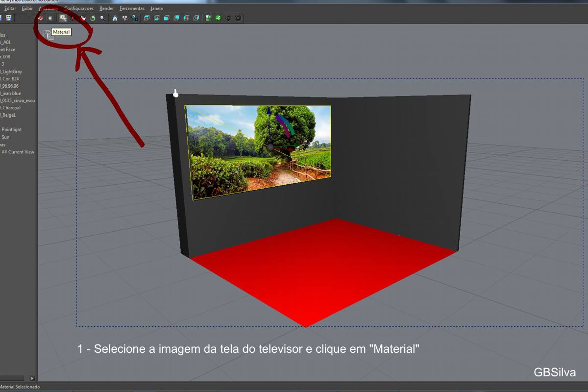Open the Editar menu
This screenshot has width=588, height=392.
[x=10, y=8]
